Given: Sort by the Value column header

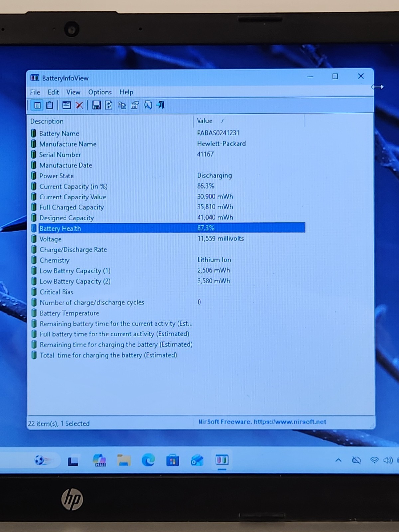Looking at the screenshot, I should [x=249, y=121].
